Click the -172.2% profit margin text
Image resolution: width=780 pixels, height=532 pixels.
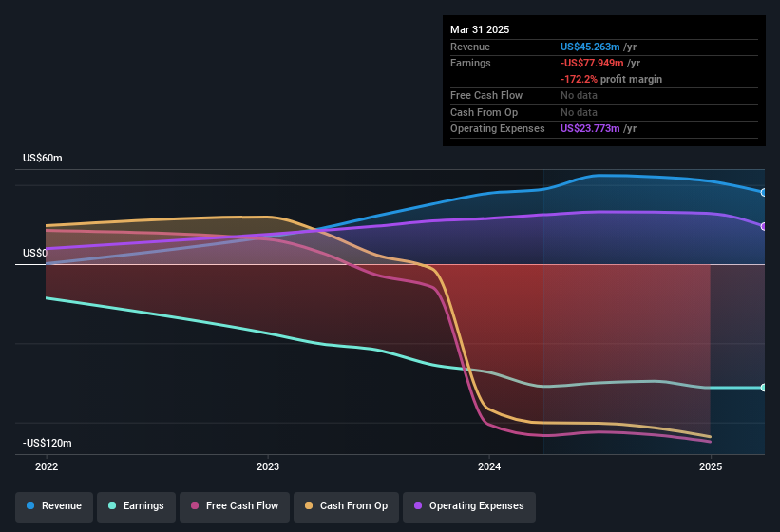(612, 79)
